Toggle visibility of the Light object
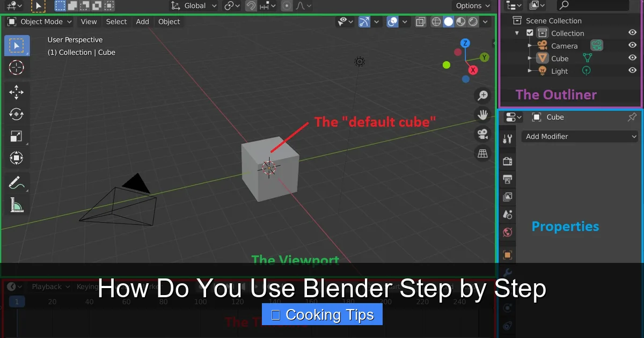The height and width of the screenshot is (338, 644). [x=632, y=71]
